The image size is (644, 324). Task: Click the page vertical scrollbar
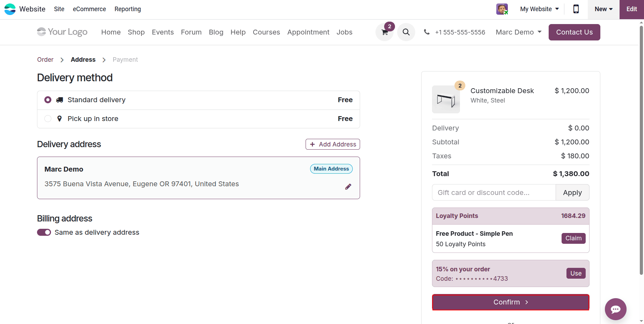(641, 150)
